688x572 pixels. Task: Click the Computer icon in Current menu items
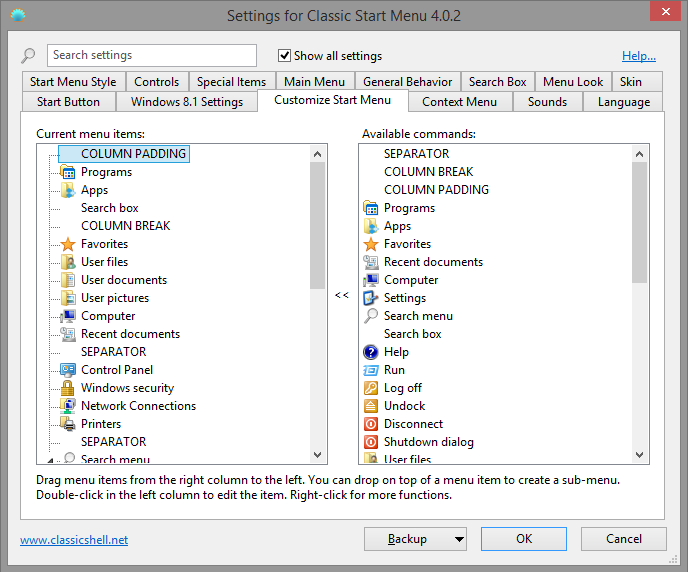(68, 316)
